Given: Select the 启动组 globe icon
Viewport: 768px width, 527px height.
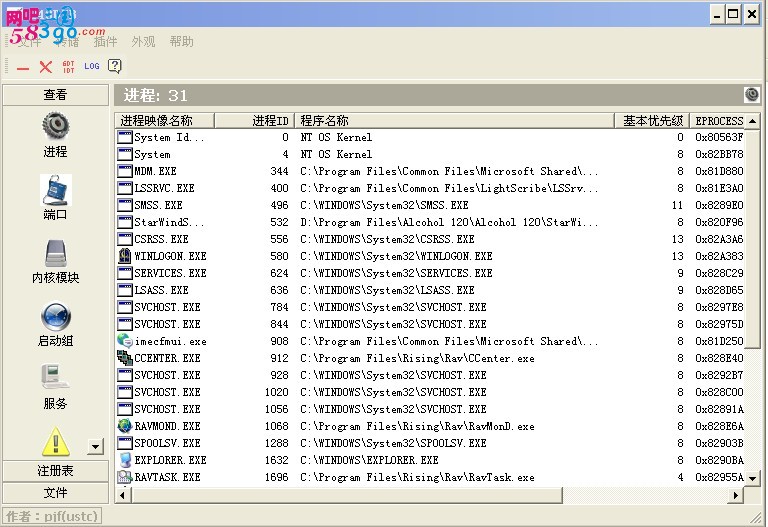Looking at the screenshot, I should click(56, 317).
